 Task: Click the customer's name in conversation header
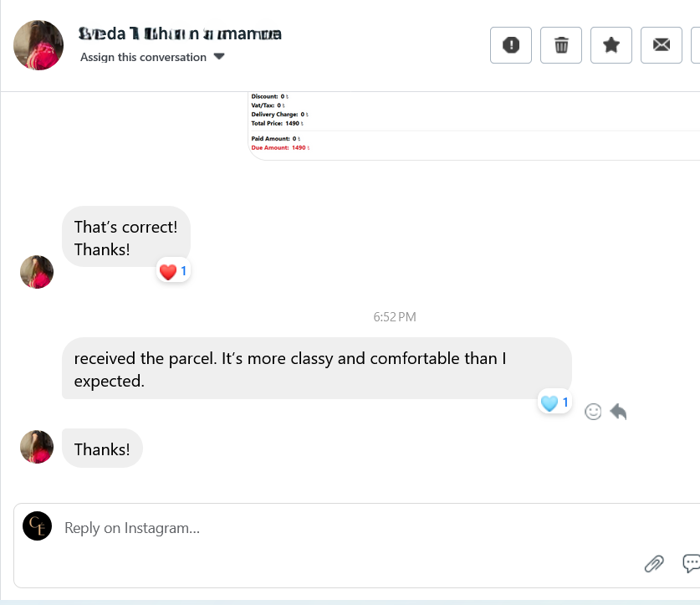pyautogui.click(x=180, y=34)
